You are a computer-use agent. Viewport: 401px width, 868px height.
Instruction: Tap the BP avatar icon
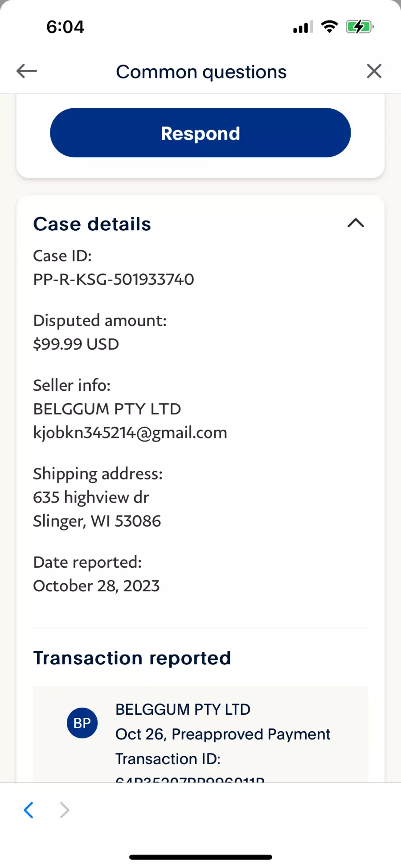(82, 723)
